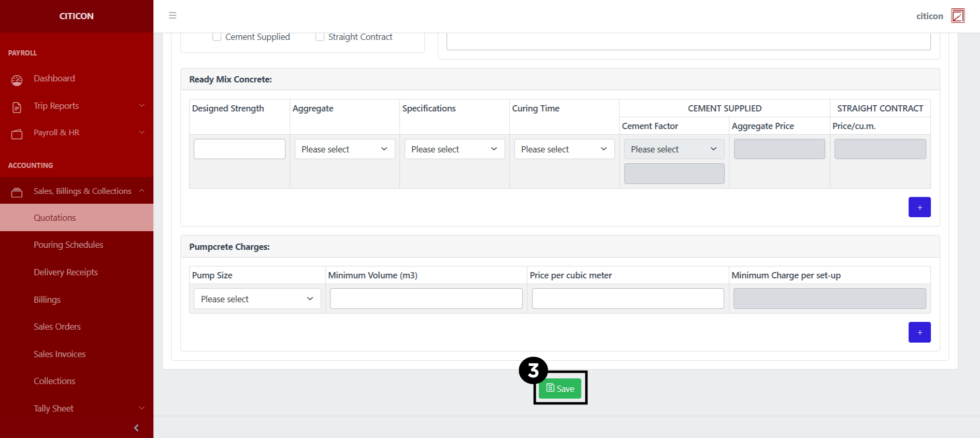This screenshot has width=980, height=438.
Task: Enable the Cement Supplied checkbox
Action: pyautogui.click(x=217, y=37)
